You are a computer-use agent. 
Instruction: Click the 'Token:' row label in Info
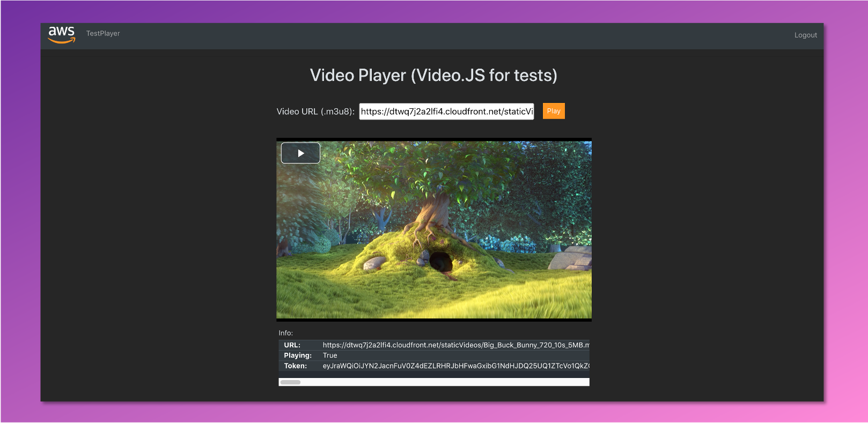pyautogui.click(x=296, y=366)
